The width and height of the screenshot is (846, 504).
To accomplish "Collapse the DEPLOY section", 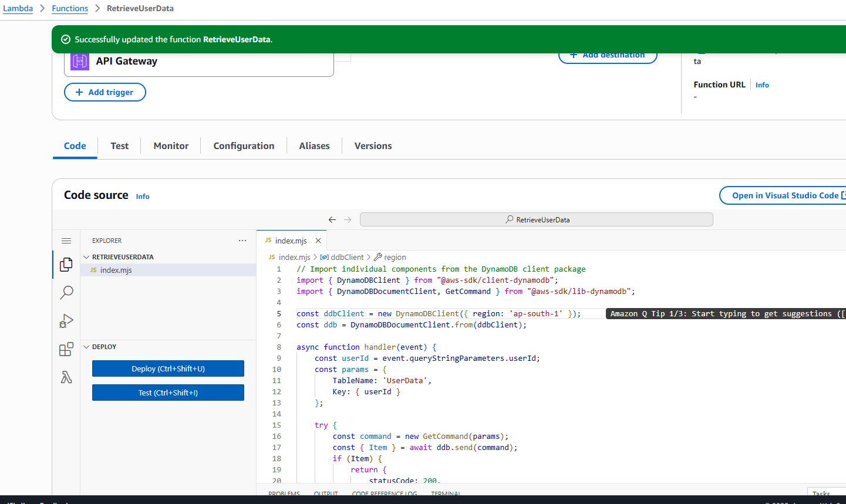I will [86, 347].
